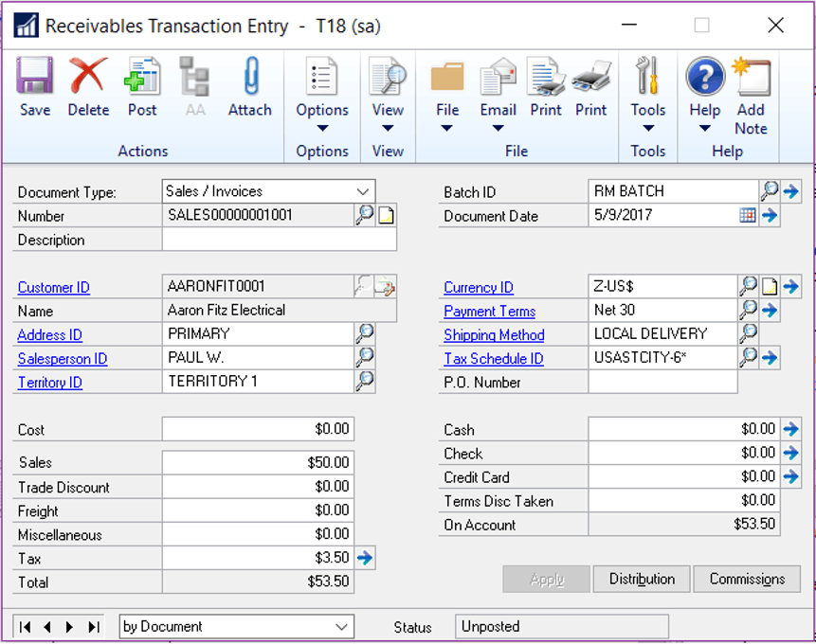Open the Batch ID lookup magnifier
816x644 pixels.
pos(770,191)
